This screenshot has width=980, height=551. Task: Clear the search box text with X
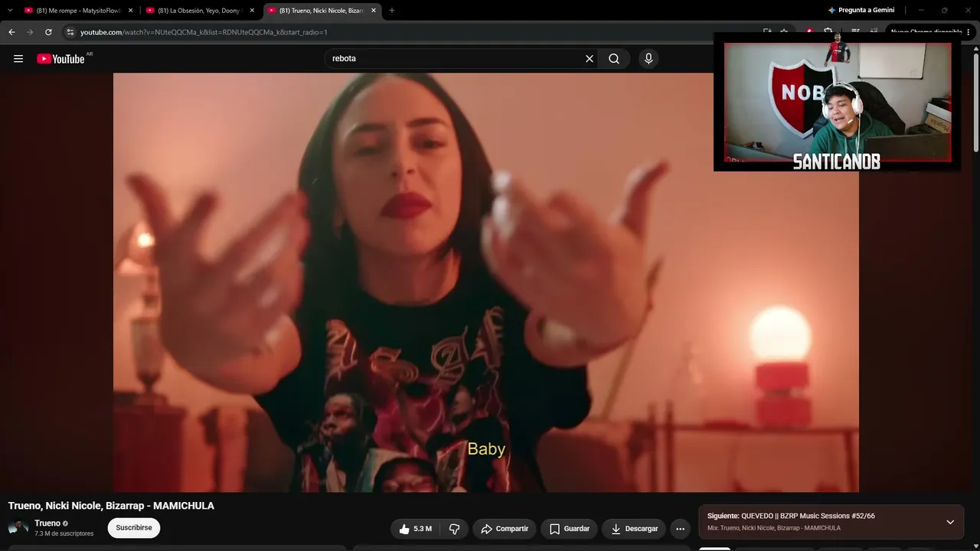(x=590, y=59)
